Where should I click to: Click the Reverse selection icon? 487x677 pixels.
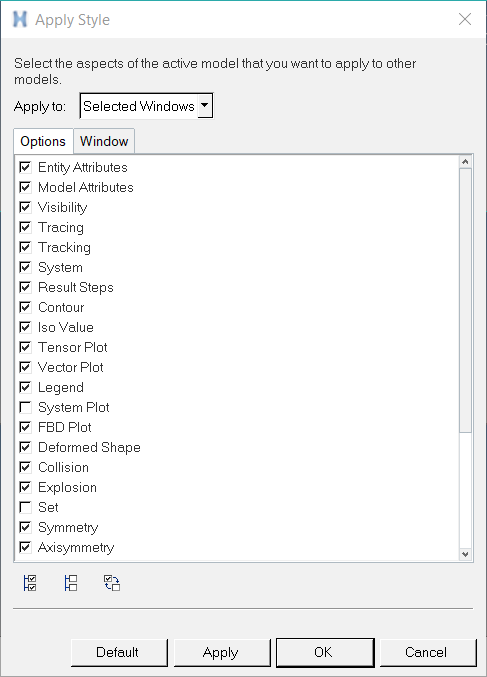coord(112,583)
